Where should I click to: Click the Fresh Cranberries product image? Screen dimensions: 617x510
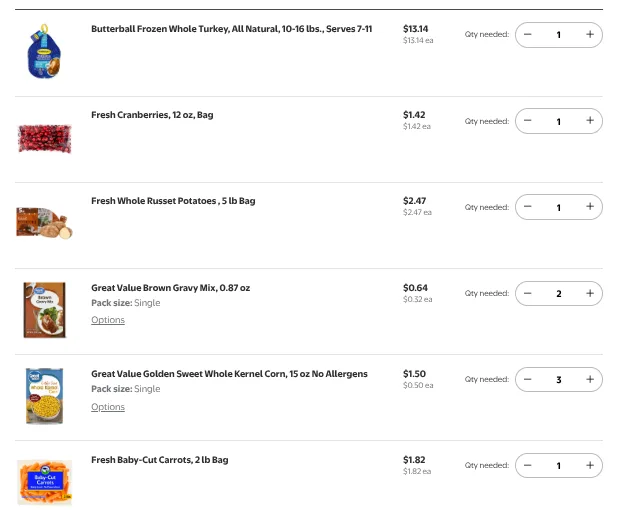coord(44,137)
